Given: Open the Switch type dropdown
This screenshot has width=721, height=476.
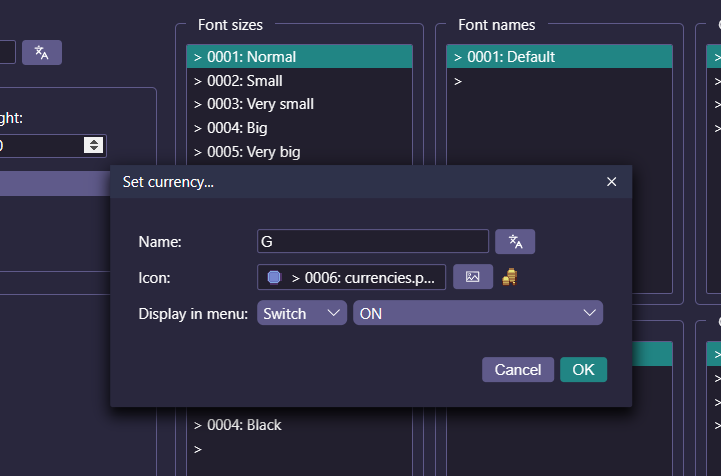Looking at the screenshot, I should [302, 313].
